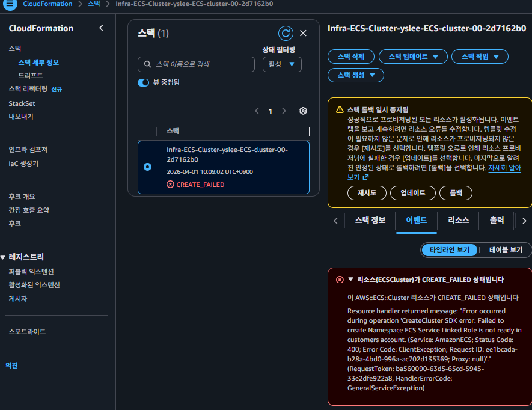The height and width of the screenshot is (410, 532).
Task: Open 스포트라이트 in the sidebar
Action: (x=27, y=332)
